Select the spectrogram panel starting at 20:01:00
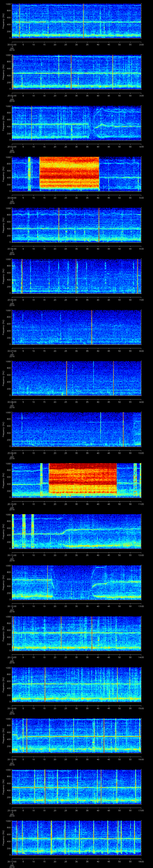The width and height of the screenshot is (153, 868). [77, 21]
